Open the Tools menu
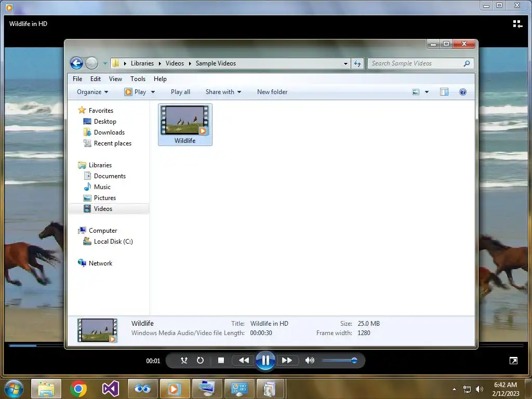 click(138, 79)
